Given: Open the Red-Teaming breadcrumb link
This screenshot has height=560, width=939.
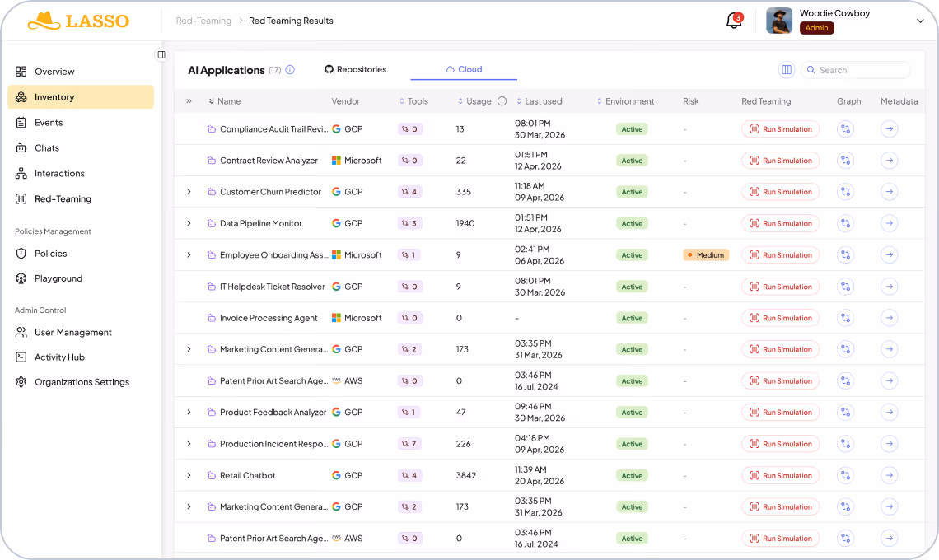Looking at the screenshot, I should 203,21.
